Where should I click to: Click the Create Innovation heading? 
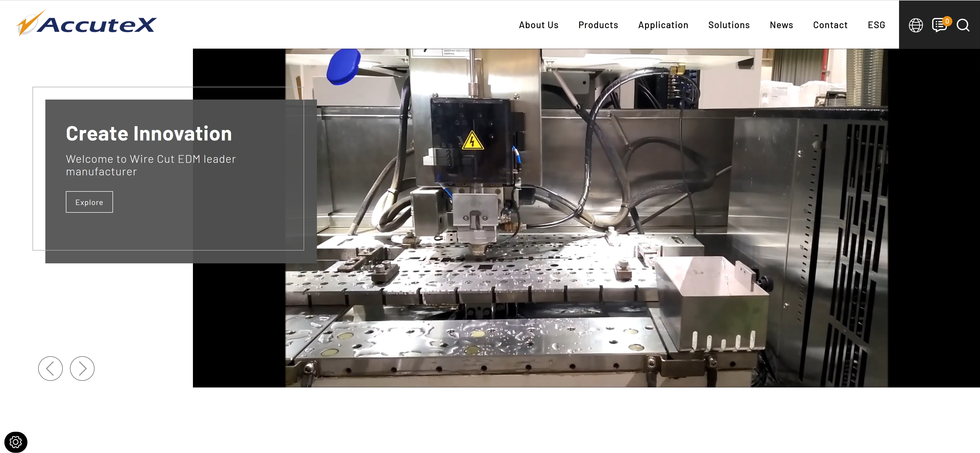[149, 133]
